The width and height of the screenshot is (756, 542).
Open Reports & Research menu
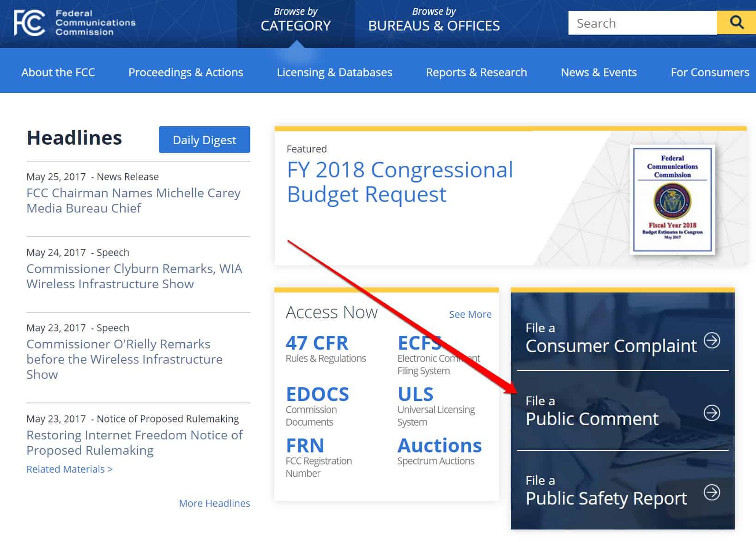(476, 72)
